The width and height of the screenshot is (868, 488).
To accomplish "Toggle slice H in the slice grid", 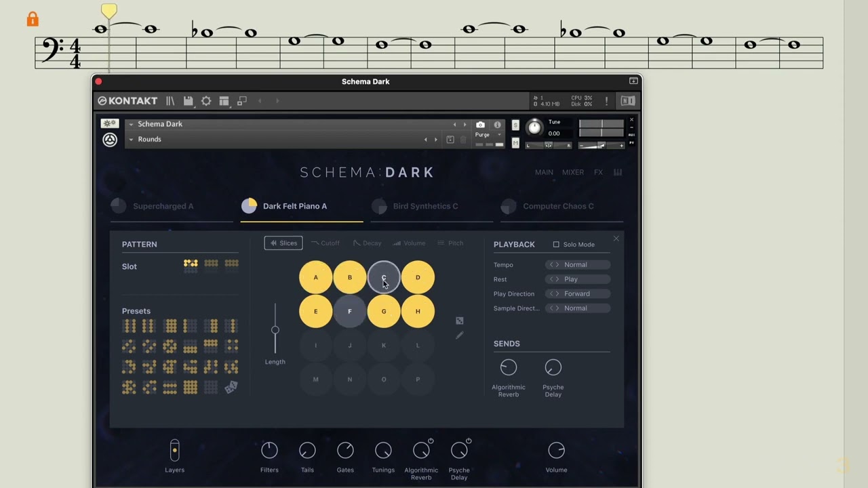I will 418,311.
